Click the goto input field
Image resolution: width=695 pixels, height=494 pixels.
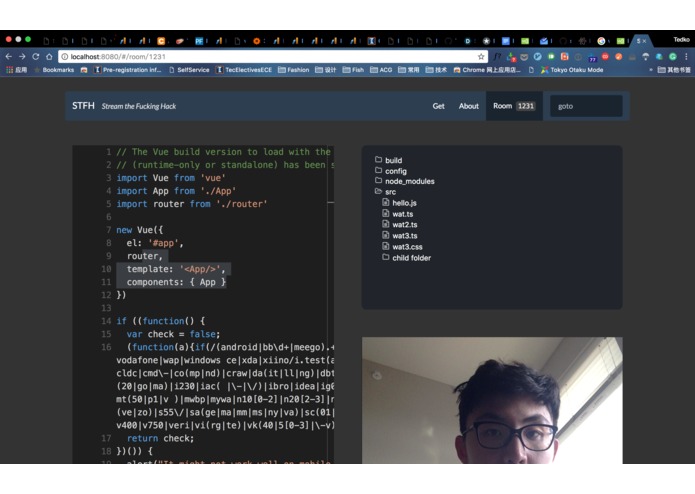click(x=586, y=106)
